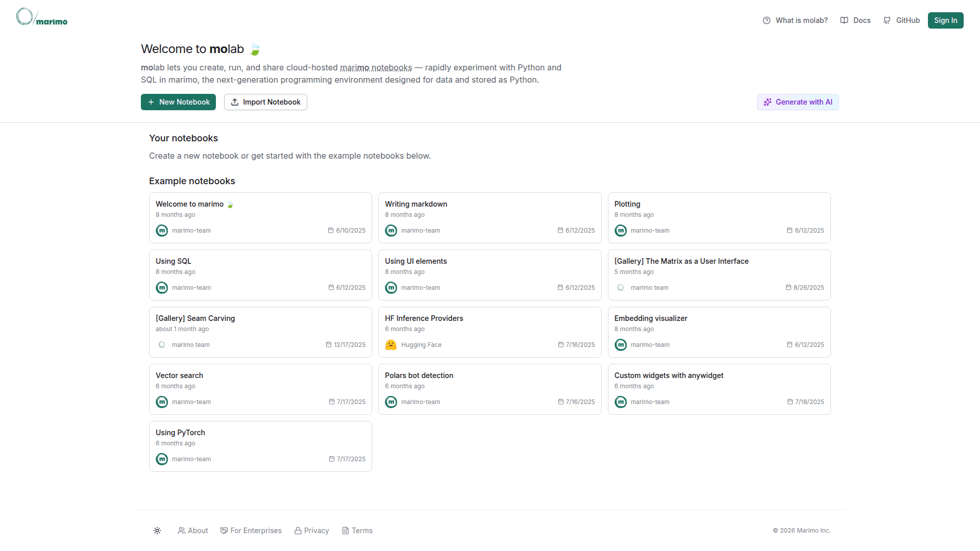
Task: Click the marimo-team avatar on the Plotting card
Action: pos(621,231)
